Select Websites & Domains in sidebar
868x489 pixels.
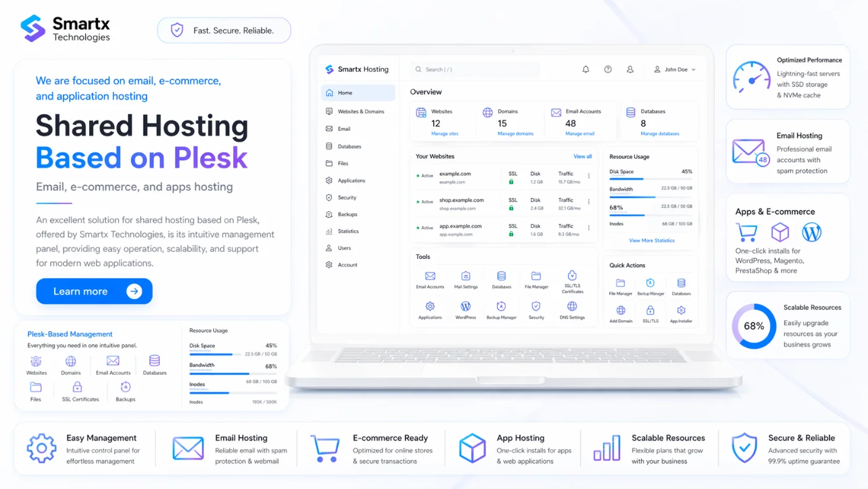(360, 112)
